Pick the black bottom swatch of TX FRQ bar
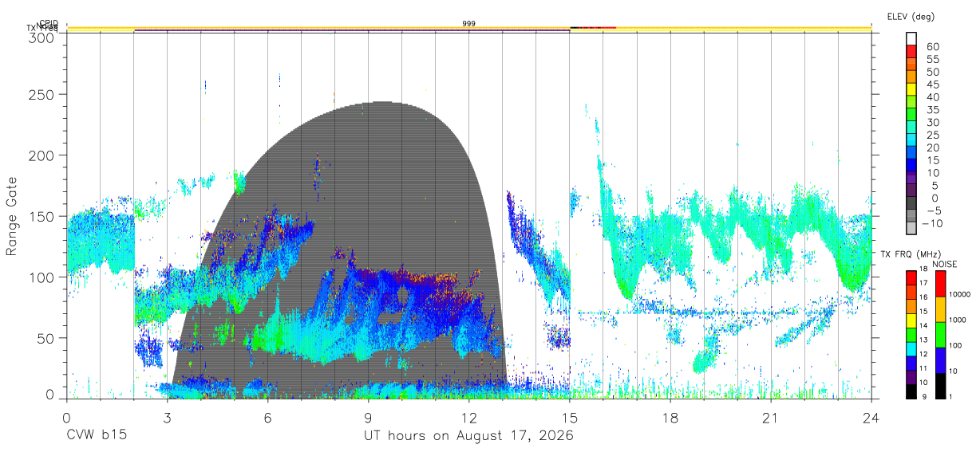This screenshot has height=452, width=980. point(911,391)
